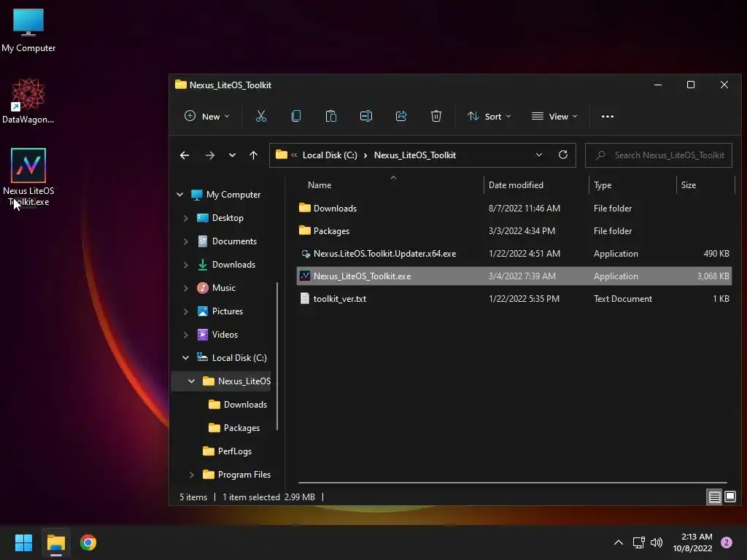The image size is (747, 560).
Task: Select Desktop in the navigation pane
Action: pyautogui.click(x=220, y=217)
